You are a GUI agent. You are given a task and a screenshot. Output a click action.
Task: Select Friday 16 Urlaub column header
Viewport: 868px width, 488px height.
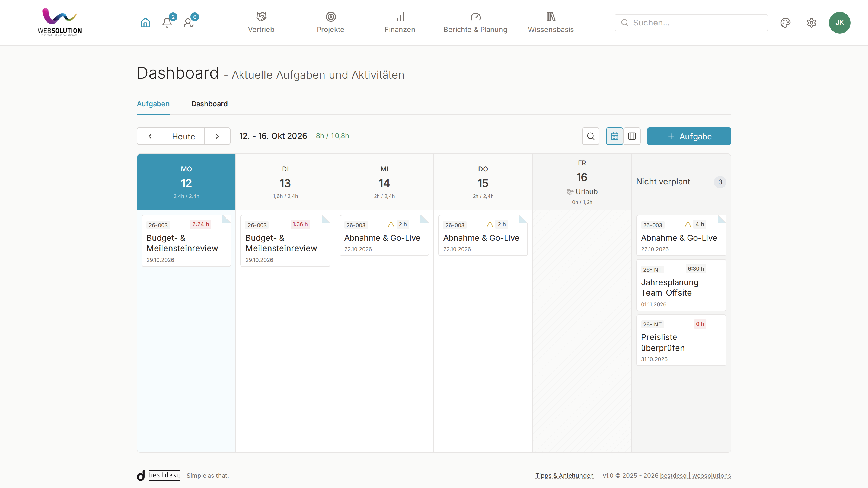582,182
